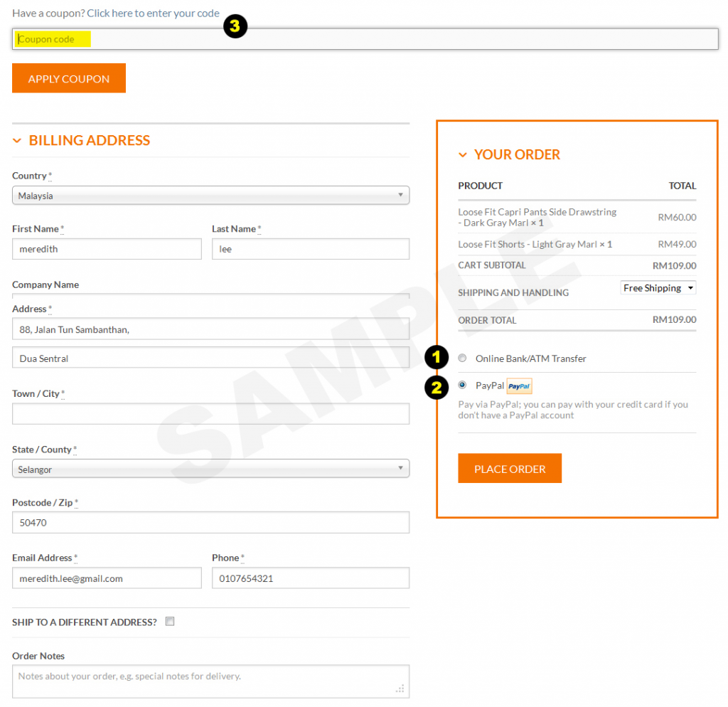Select Online Bank/ATM Transfer radio button

[462, 358]
